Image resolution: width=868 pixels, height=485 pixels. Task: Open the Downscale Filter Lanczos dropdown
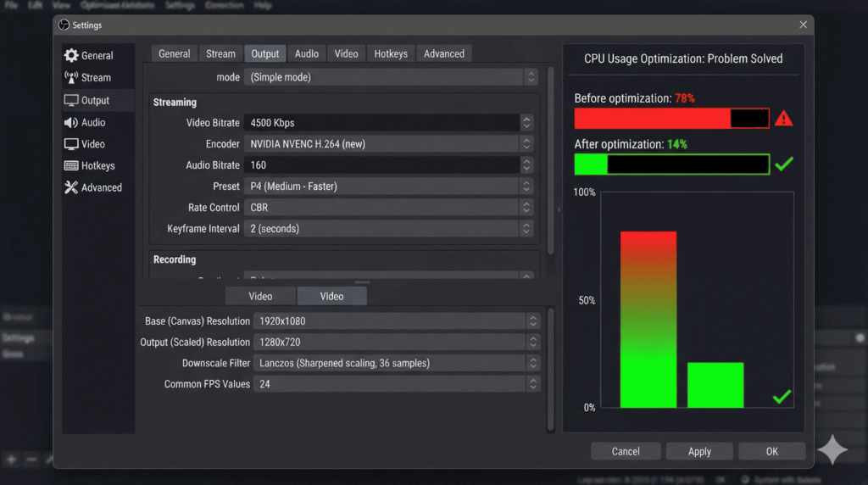coord(397,363)
